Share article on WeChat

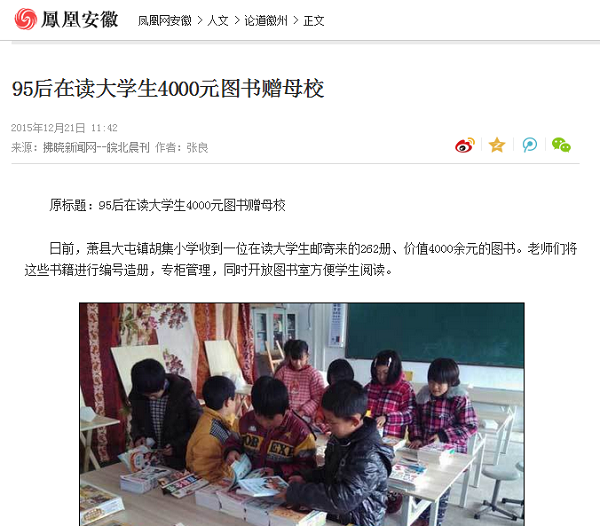(561, 145)
